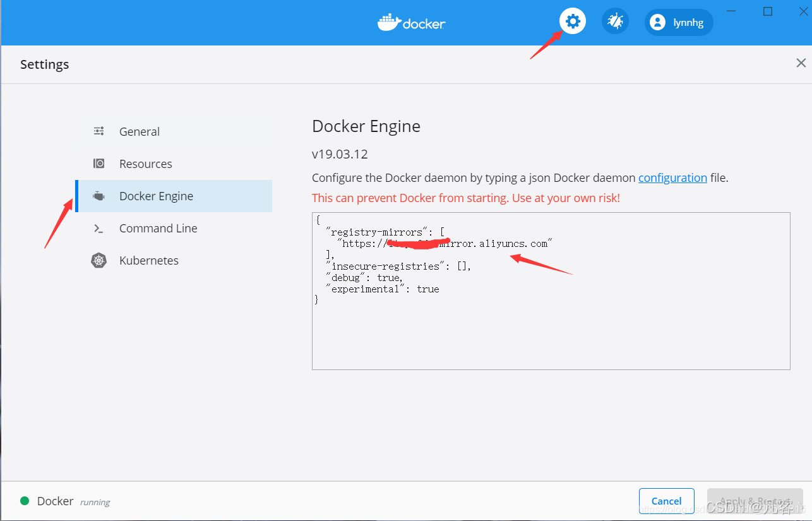Click the Docker Engine icon in sidebar
This screenshot has height=521, width=812.
point(99,196)
